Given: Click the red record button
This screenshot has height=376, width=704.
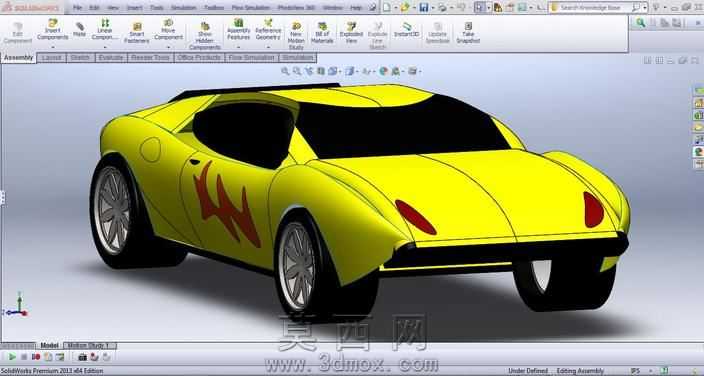Looking at the screenshot, I should point(36,357).
